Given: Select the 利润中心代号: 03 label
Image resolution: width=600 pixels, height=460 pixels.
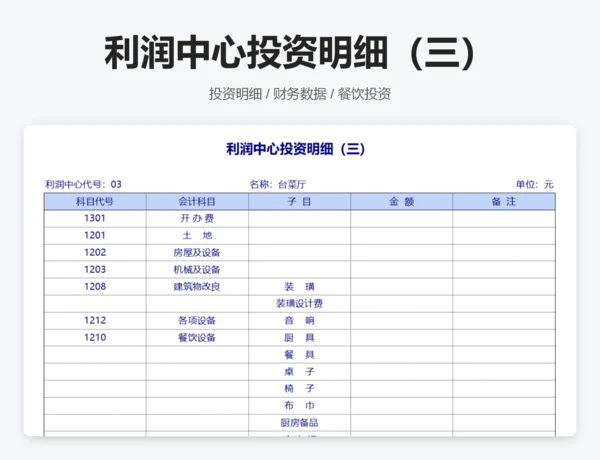Looking at the screenshot, I should pos(83,184).
